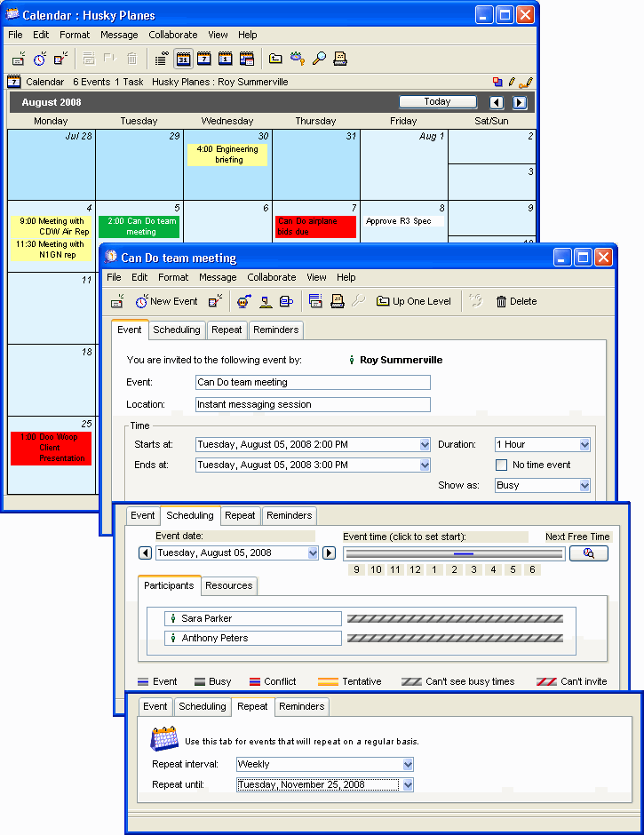The width and height of the screenshot is (644, 835).
Task: Click the print icon in calendar toolbar
Action: (339, 60)
